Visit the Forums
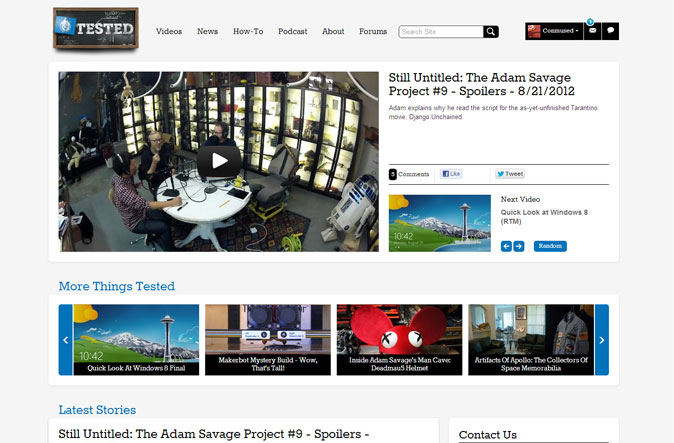Image resolution: width=674 pixels, height=443 pixels. [373, 31]
